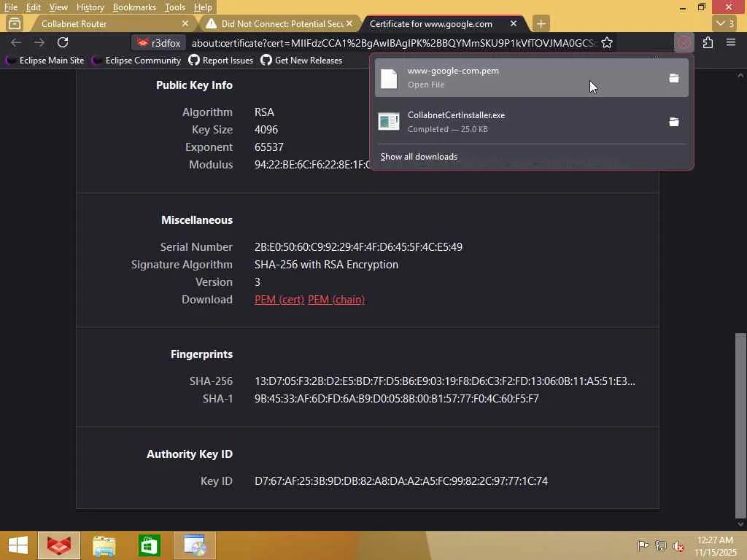Click the Serial Number value
Image resolution: width=747 pixels, height=560 pixels.
coord(358,247)
